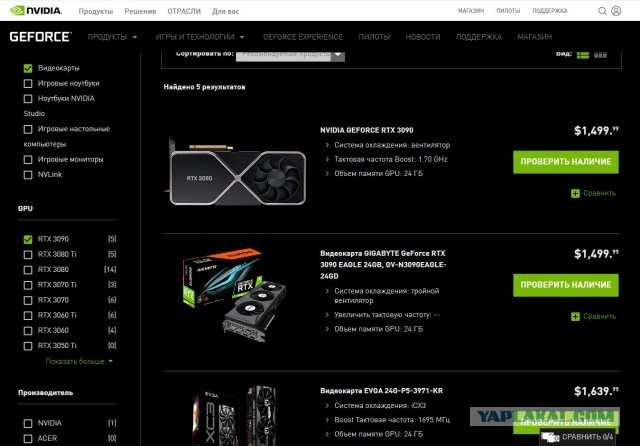Open EVGA 24G-P5-3971-KR product title
This screenshot has height=446, width=640.
381,391
